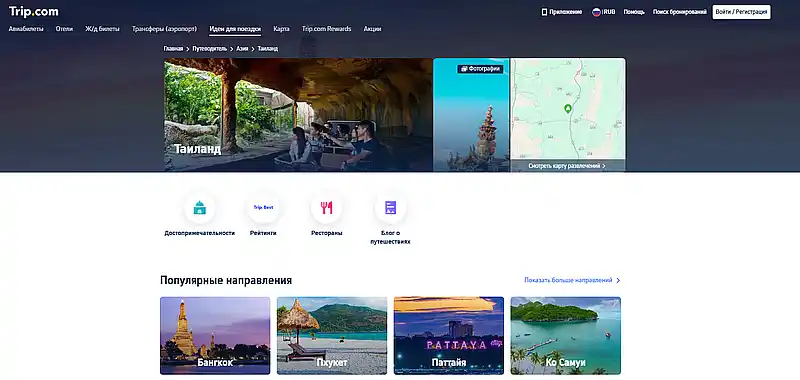Open the Паттайя destination card
800x380 pixels.
[448, 336]
